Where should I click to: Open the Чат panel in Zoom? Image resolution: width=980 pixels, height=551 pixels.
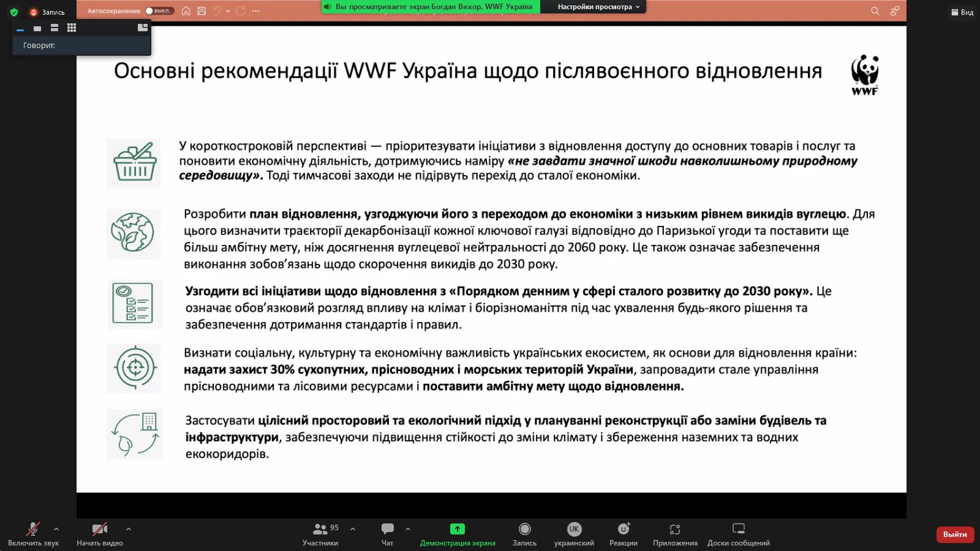[387, 533]
